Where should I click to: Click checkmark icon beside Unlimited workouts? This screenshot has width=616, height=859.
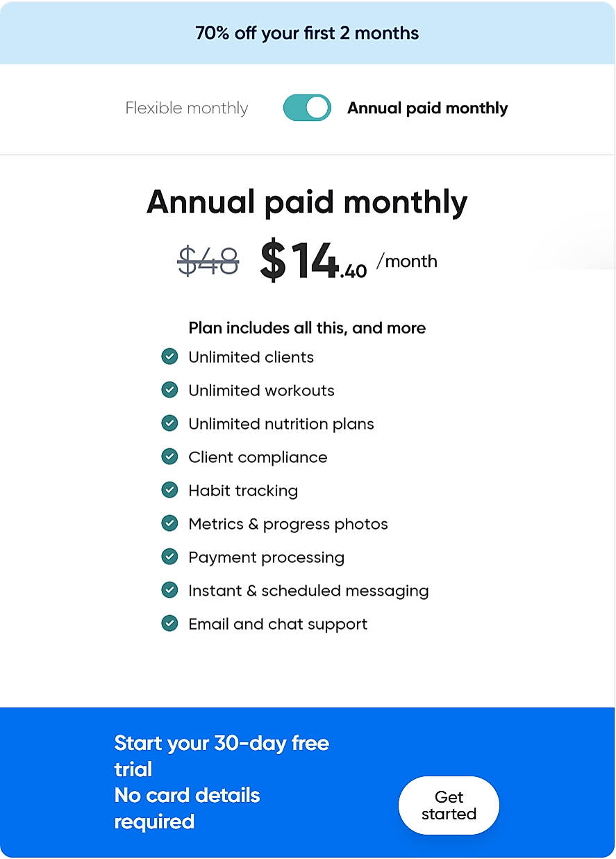coord(169,391)
